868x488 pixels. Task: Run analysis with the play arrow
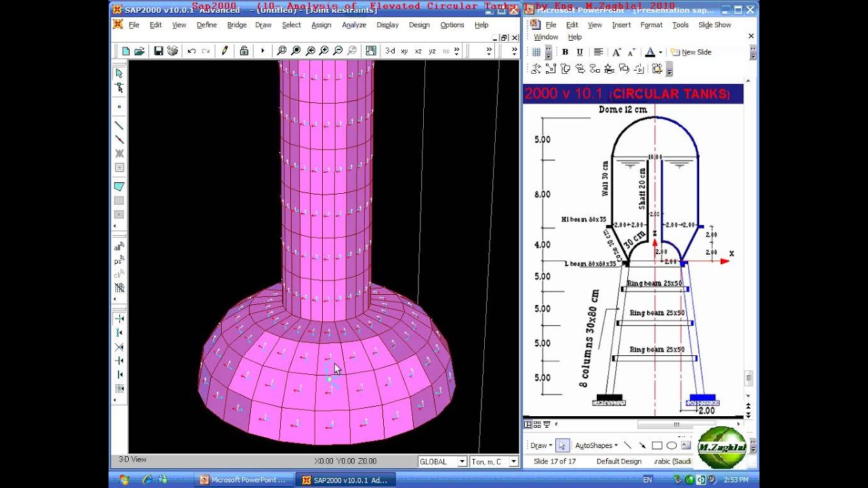point(262,51)
